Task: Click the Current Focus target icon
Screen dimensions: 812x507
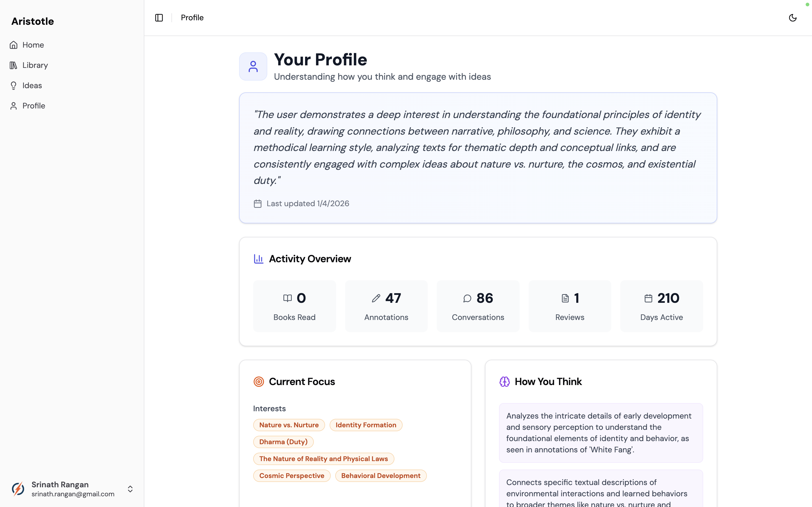Action: coord(258,382)
